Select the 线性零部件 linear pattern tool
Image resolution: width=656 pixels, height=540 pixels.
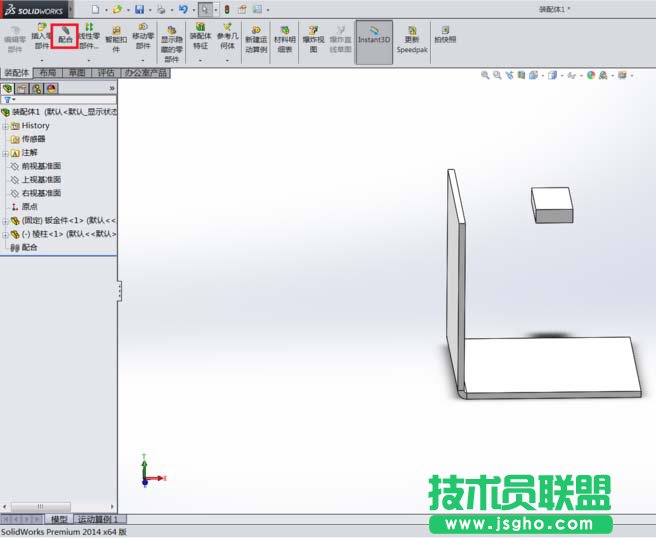click(x=89, y=36)
